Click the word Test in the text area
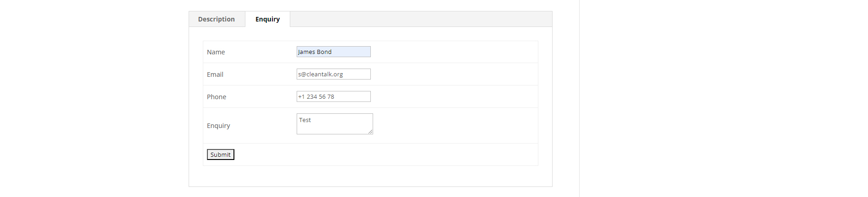The width and height of the screenshot is (868, 197). (305, 120)
